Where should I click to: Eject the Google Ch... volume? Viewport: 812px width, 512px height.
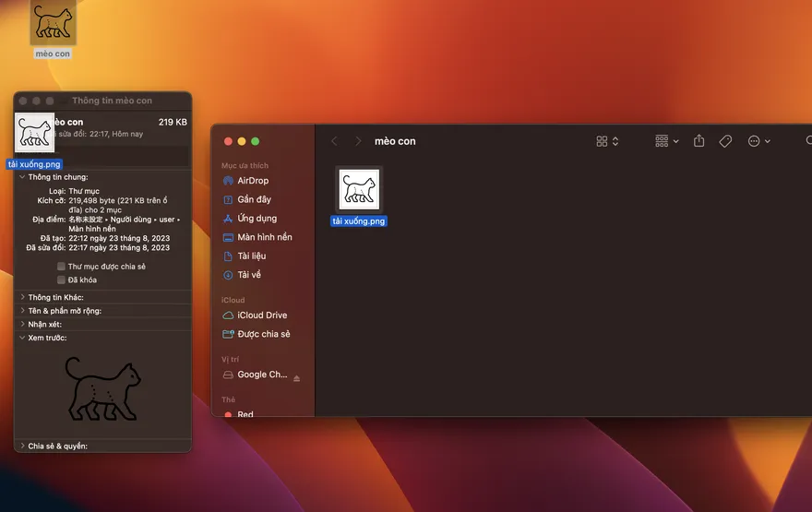point(297,378)
